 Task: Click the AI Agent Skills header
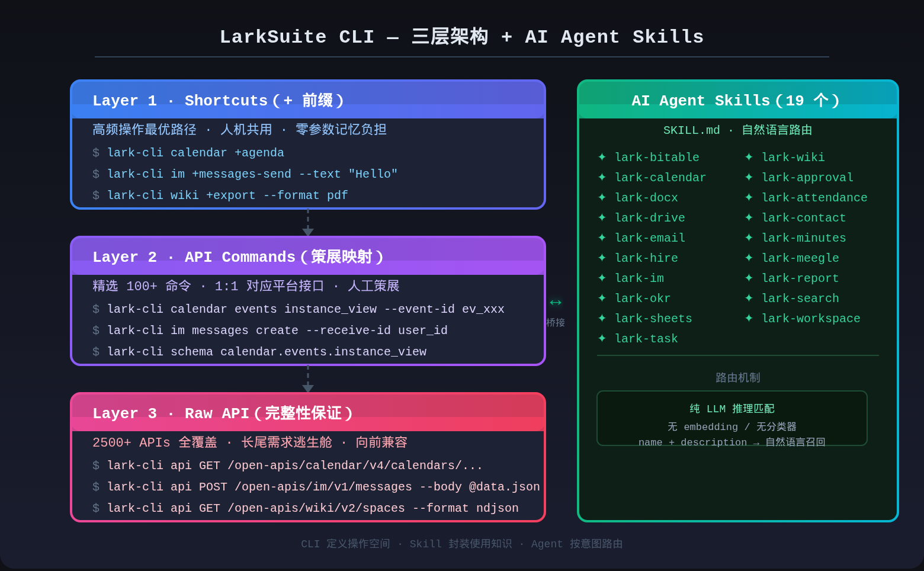click(738, 100)
